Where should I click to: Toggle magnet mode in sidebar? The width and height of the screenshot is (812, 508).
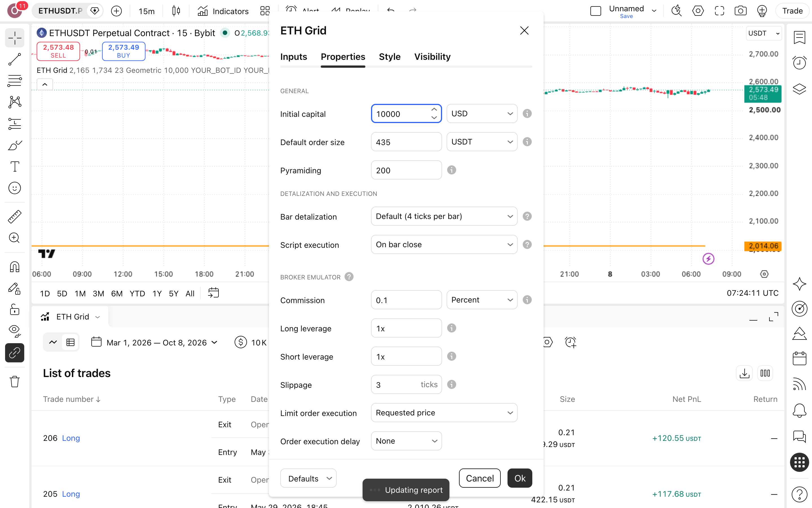(x=15, y=267)
